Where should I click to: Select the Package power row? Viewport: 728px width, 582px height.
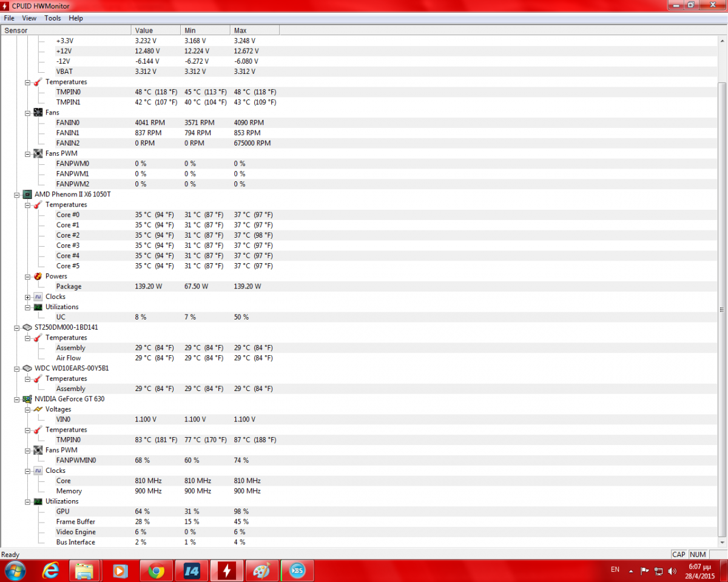click(x=359, y=287)
